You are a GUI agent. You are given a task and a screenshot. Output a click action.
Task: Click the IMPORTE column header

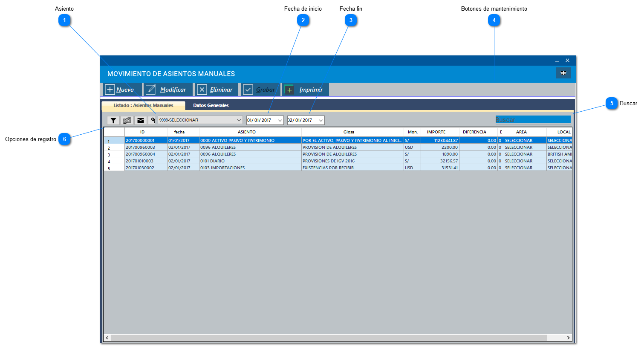pyautogui.click(x=440, y=132)
